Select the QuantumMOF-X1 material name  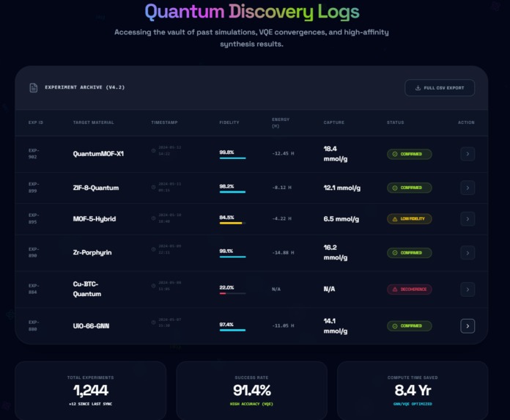pos(98,154)
